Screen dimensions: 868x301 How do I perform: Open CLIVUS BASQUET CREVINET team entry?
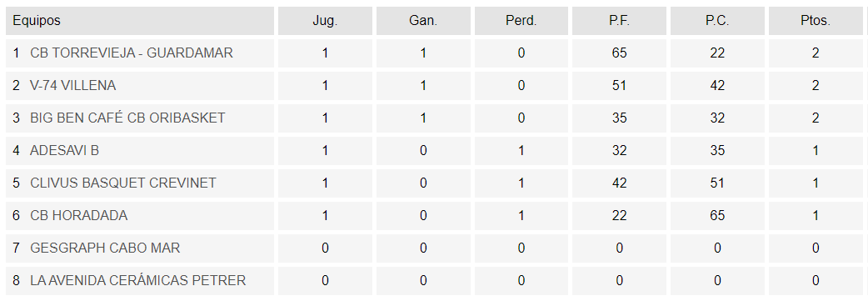123,183
